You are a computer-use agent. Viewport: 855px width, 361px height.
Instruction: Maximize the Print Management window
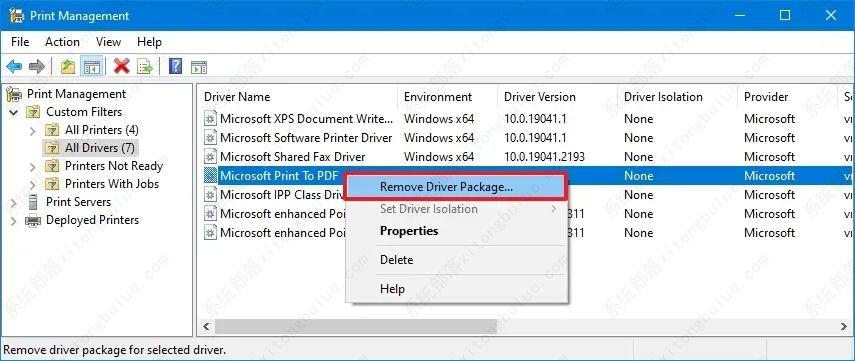[785, 15]
